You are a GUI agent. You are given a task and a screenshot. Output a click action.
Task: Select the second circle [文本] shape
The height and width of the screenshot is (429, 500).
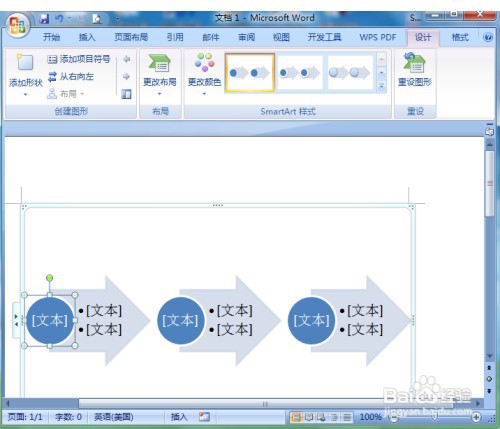point(180,320)
